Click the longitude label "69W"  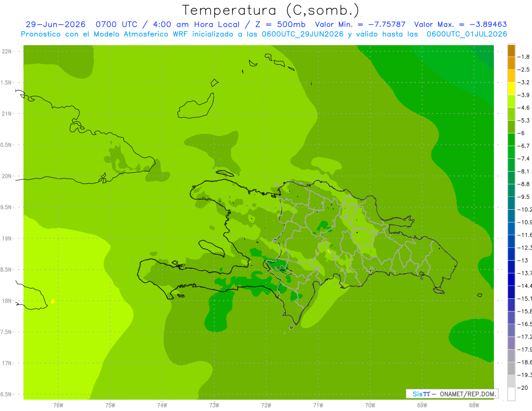pyautogui.click(x=422, y=405)
